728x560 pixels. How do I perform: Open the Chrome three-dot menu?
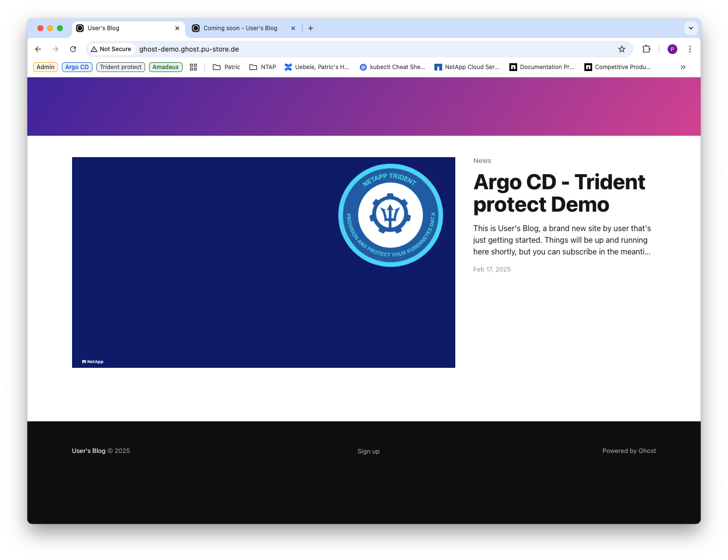point(690,49)
